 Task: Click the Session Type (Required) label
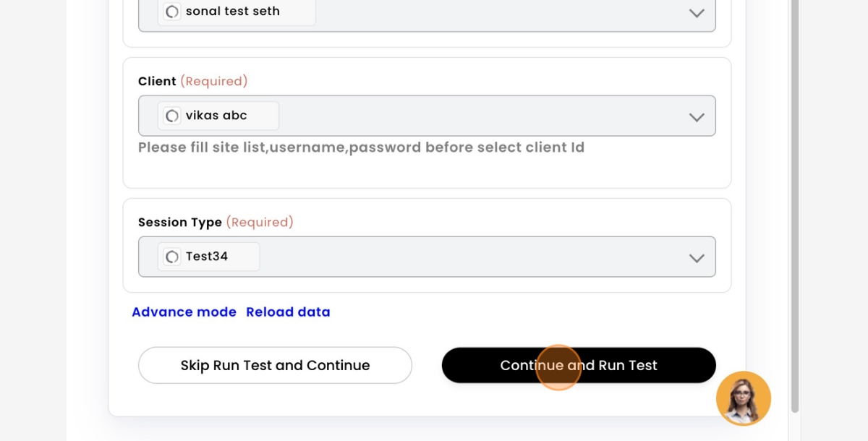coord(216,222)
